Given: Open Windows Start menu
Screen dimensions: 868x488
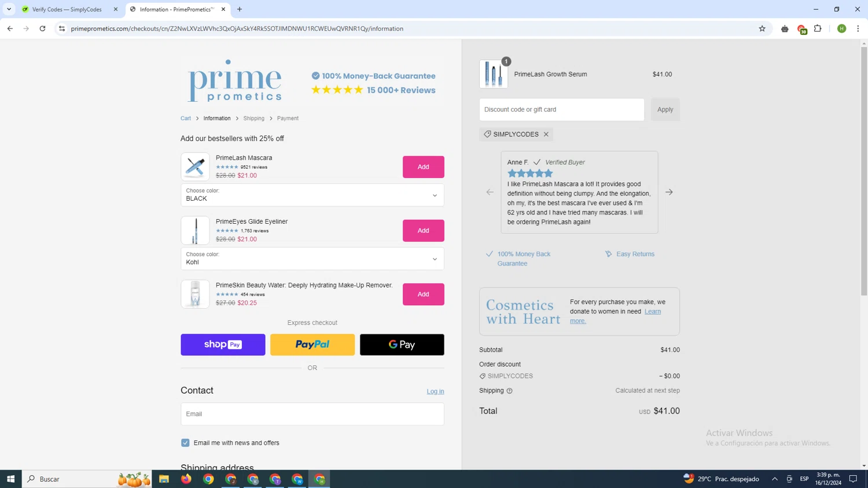Looking at the screenshot, I should [x=10, y=479].
